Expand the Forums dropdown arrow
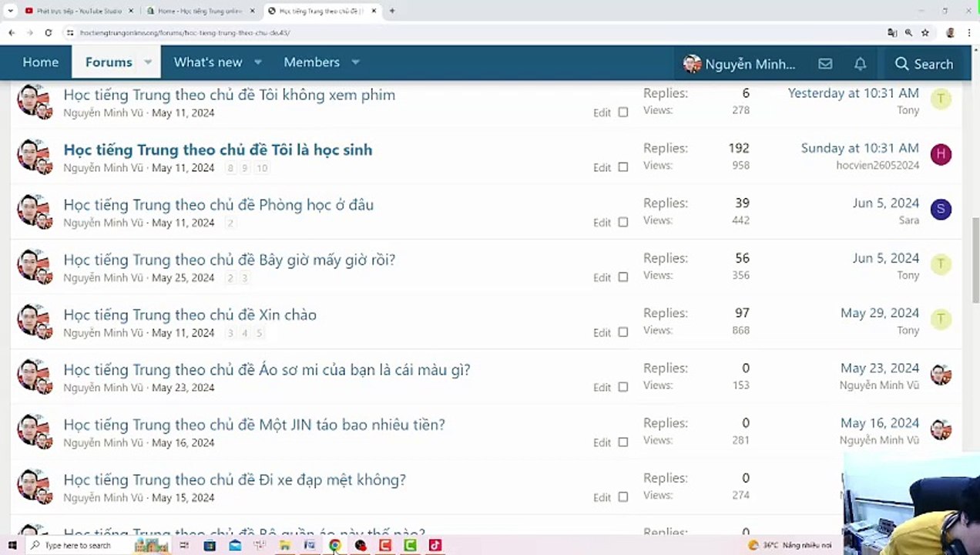The height and width of the screenshot is (555, 980). coord(148,62)
